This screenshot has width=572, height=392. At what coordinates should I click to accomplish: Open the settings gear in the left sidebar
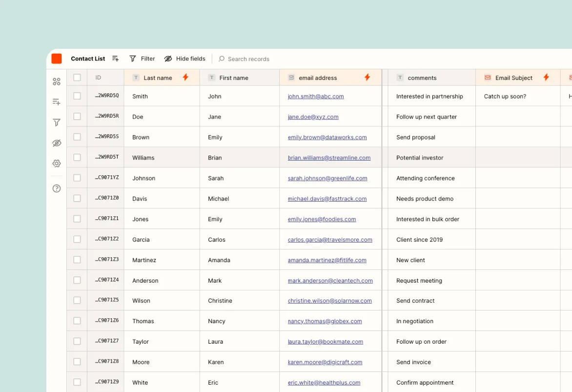[56, 164]
